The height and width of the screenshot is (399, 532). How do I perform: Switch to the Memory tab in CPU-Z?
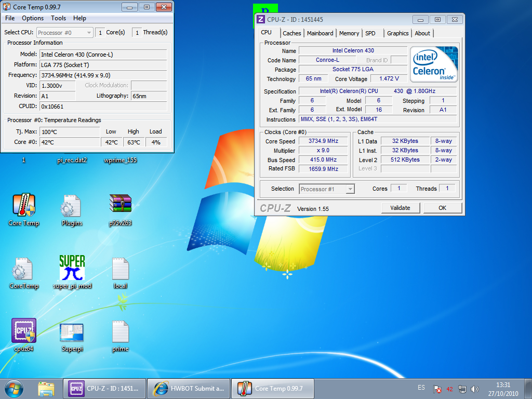click(x=349, y=33)
